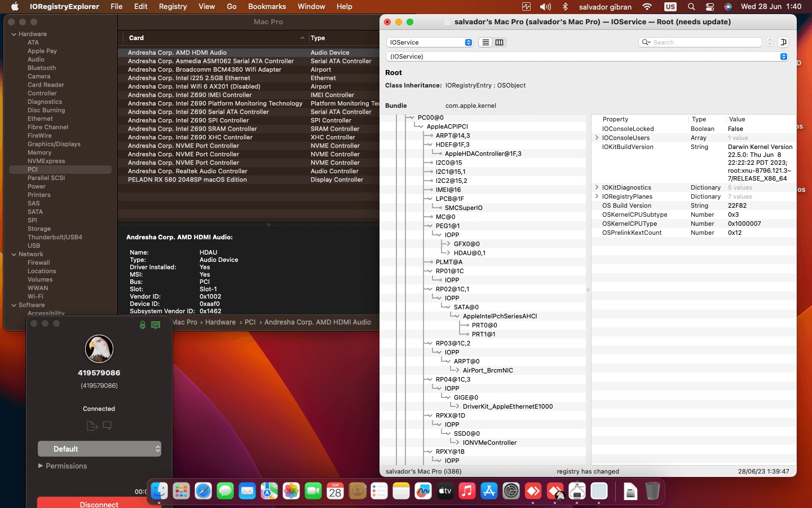Open Freeform from the Dock
Viewport: 812px width, 508px height.
[423, 491]
